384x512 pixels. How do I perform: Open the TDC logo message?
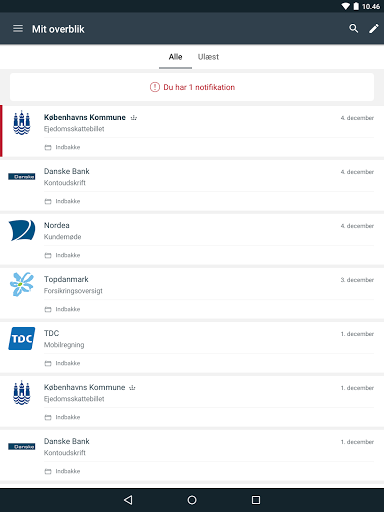pos(22,338)
